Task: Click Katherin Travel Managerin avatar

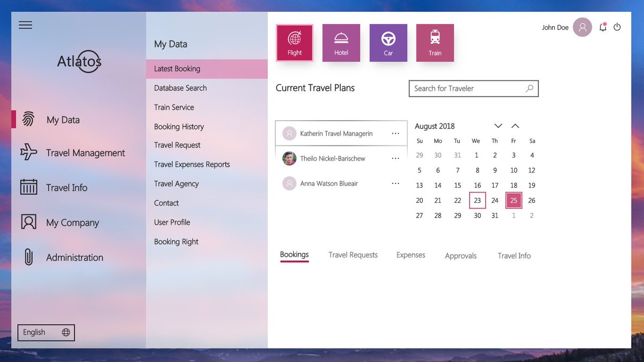Action: tap(289, 134)
